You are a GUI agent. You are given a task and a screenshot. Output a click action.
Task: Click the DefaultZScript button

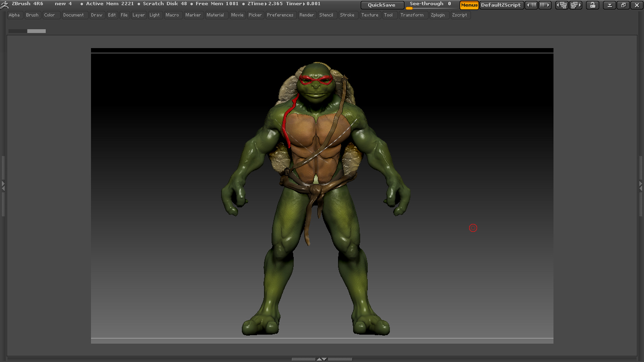[x=501, y=5]
